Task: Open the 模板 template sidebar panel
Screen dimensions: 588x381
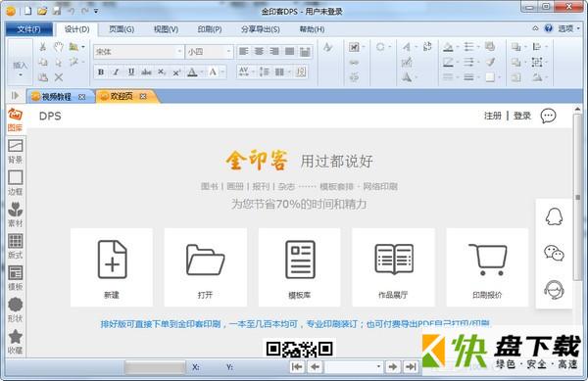Action: click(16, 278)
